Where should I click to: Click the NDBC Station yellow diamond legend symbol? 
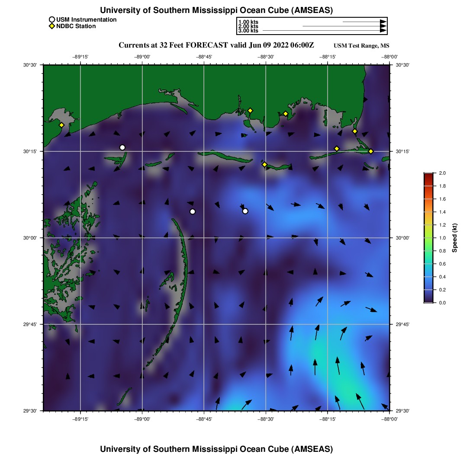[52, 26]
